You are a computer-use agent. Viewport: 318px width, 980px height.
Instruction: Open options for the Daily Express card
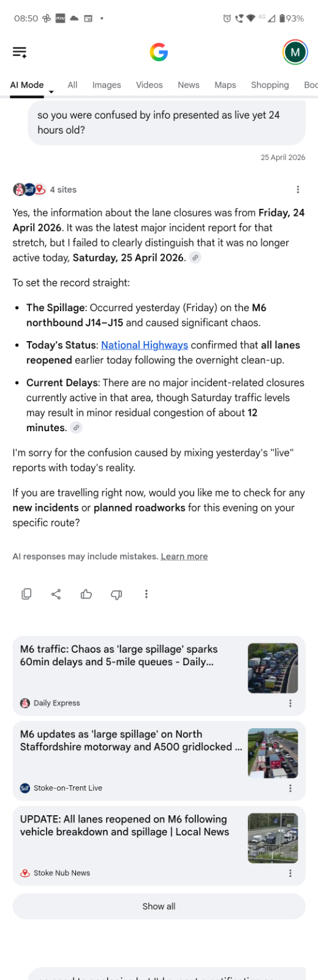(290, 703)
